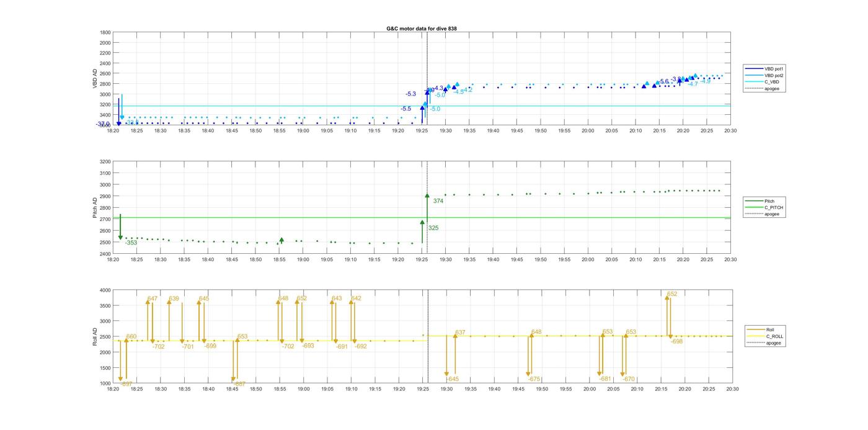Click the '-4.9' VBD rate label
The width and height of the screenshot is (868, 430).
pos(705,81)
